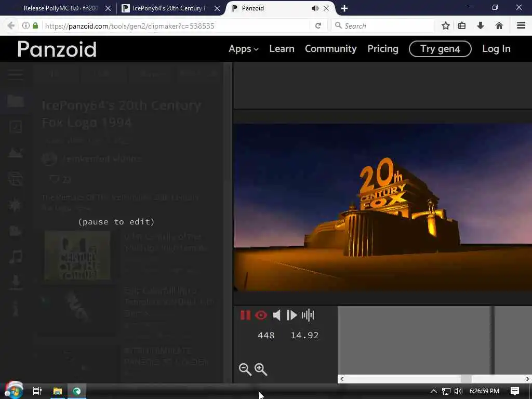Open the Action Center notifications icon

click(515, 391)
